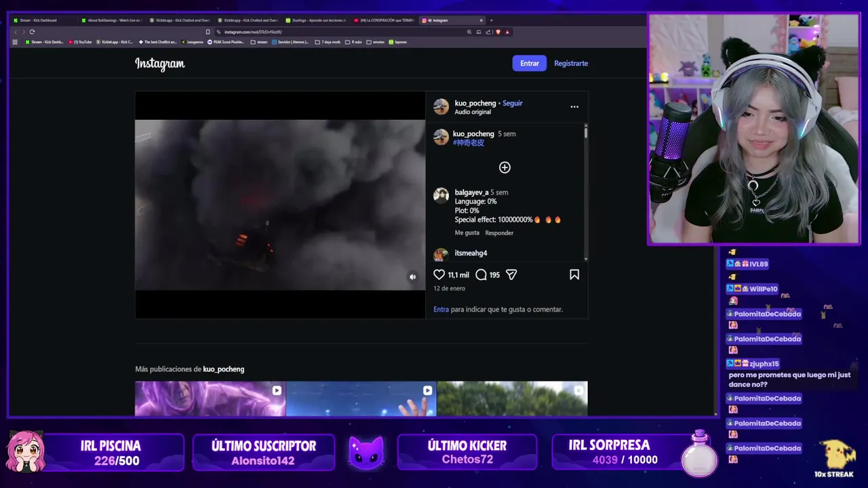Click the 11,1 mil likes count
Viewport: 868px width, 488px height.
pyautogui.click(x=458, y=274)
